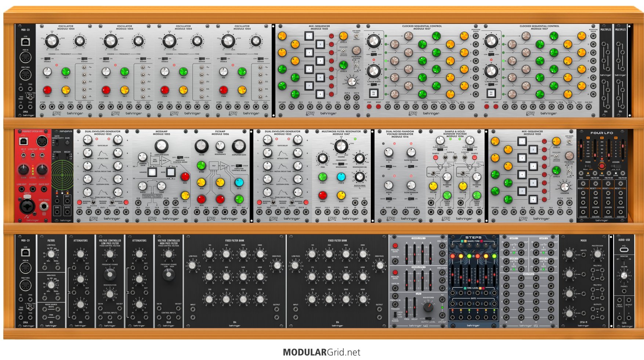Click the Volume knob on Audio-USB
This screenshot has height=360, width=644.
coord(624,276)
